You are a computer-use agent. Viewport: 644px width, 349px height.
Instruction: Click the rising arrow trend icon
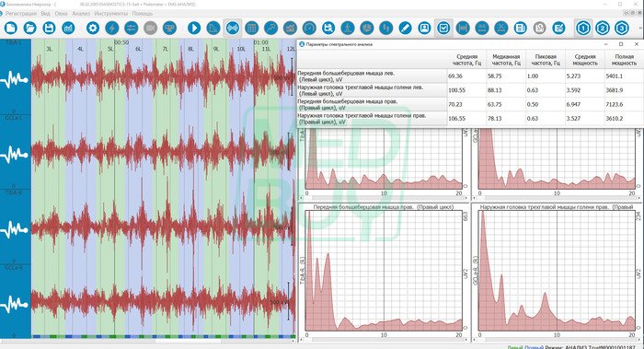[x=270, y=28]
